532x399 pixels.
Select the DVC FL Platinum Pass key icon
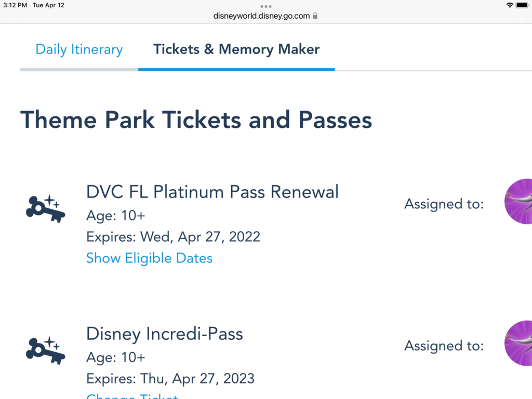coord(46,208)
